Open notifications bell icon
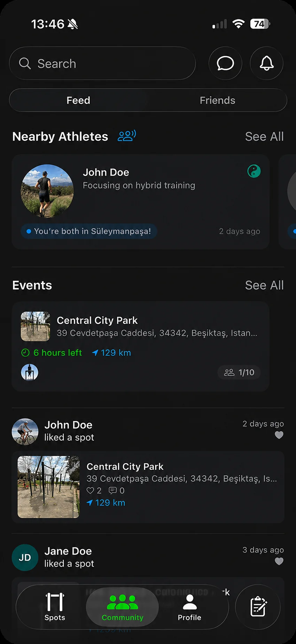 tap(266, 63)
